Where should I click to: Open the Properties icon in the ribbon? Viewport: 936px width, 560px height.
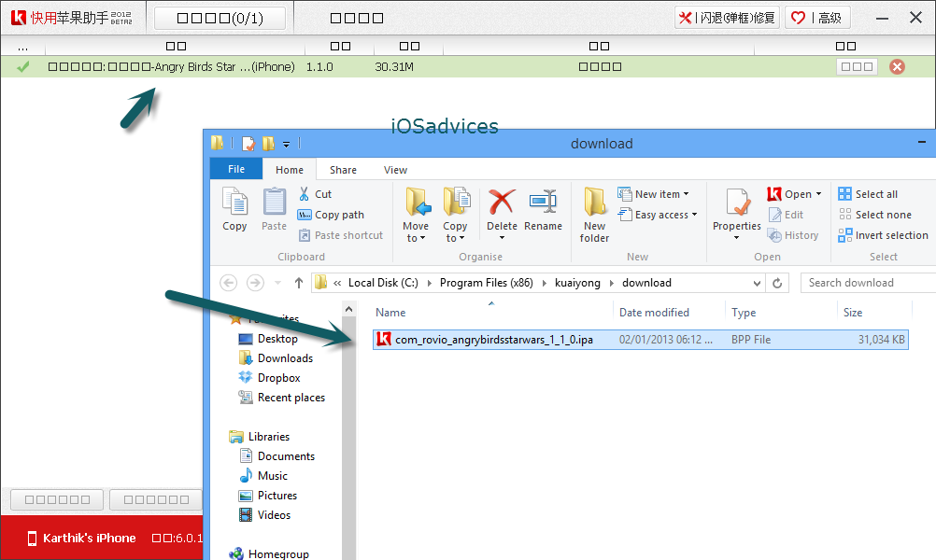pos(737,203)
